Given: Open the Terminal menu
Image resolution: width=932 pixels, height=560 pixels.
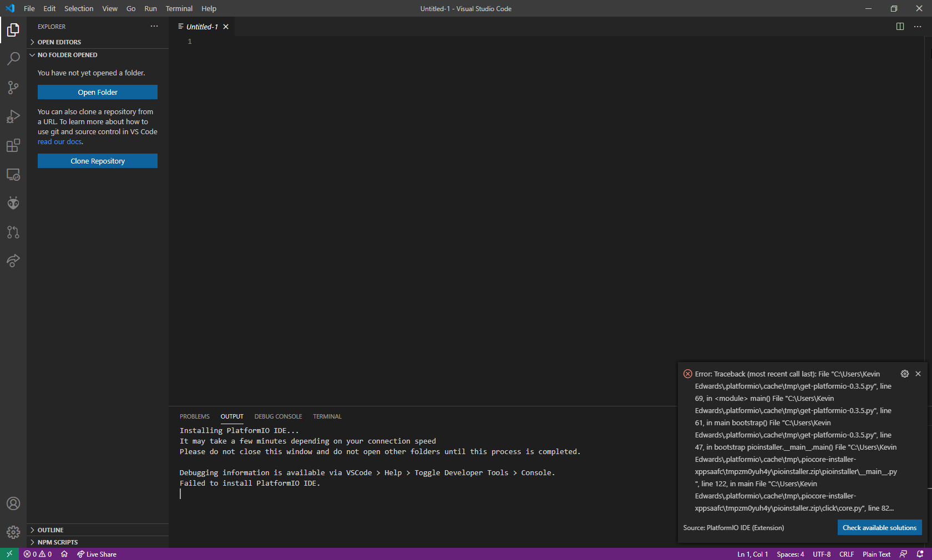Looking at the screenshot, I should point(179,8).
